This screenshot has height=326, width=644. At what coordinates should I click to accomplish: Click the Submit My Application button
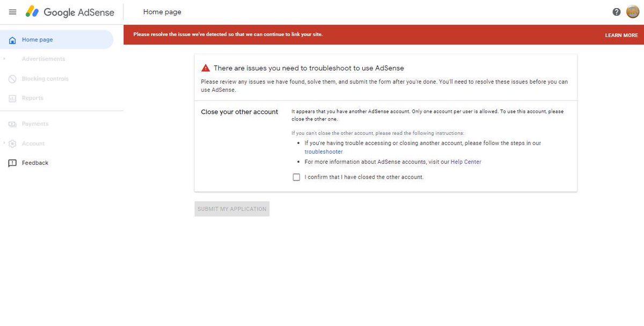click(232, 209)
